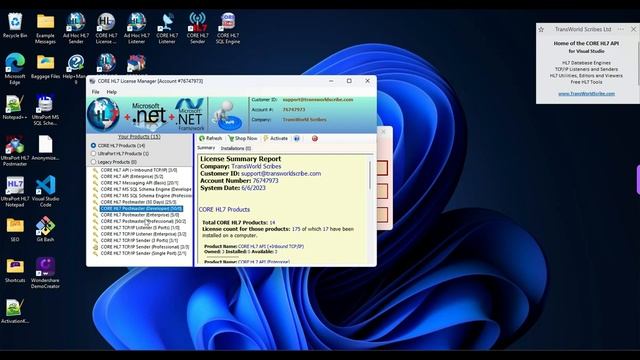
Task: Switch to the Installations tab
Action: (236, 148)
